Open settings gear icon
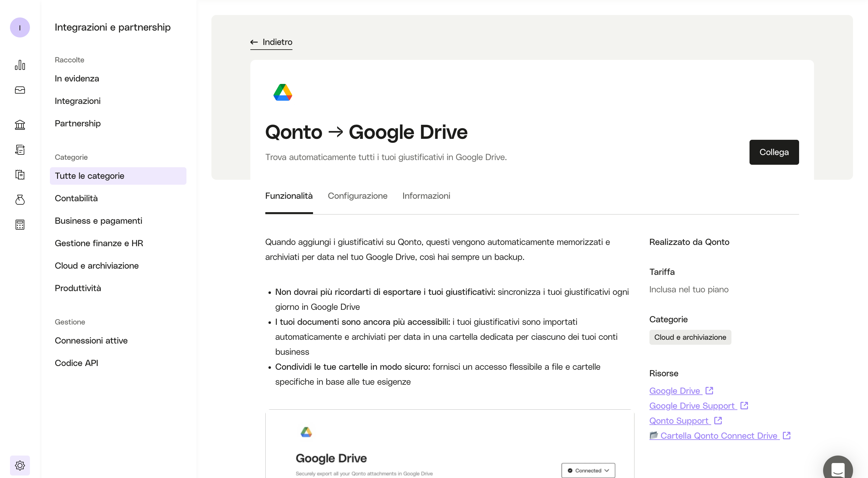Screen dimensions: 868x478 (20, 465)
